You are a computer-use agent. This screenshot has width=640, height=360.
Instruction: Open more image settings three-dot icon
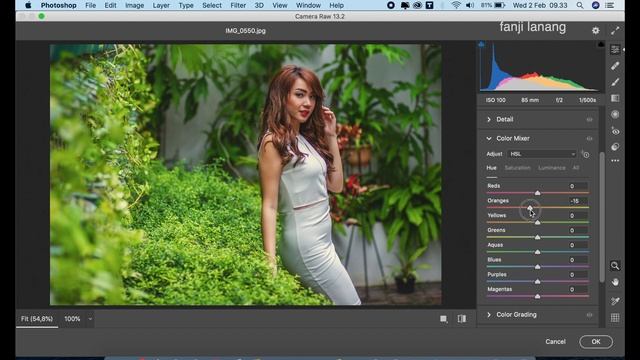(615, 161)
